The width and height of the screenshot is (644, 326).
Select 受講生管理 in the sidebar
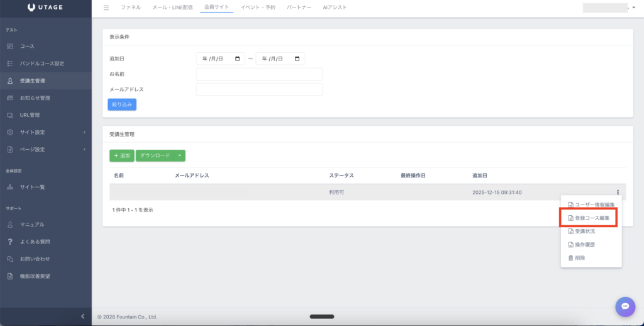coord(45,81)
